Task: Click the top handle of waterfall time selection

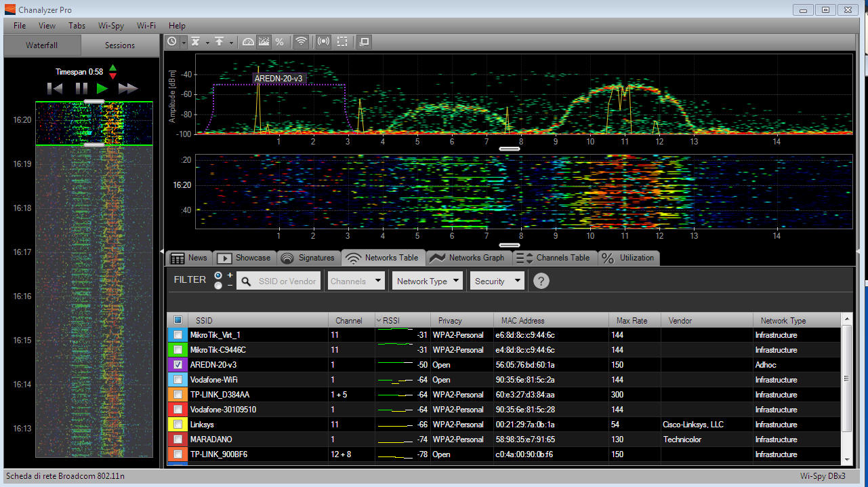Action: (x=94, y=102)
